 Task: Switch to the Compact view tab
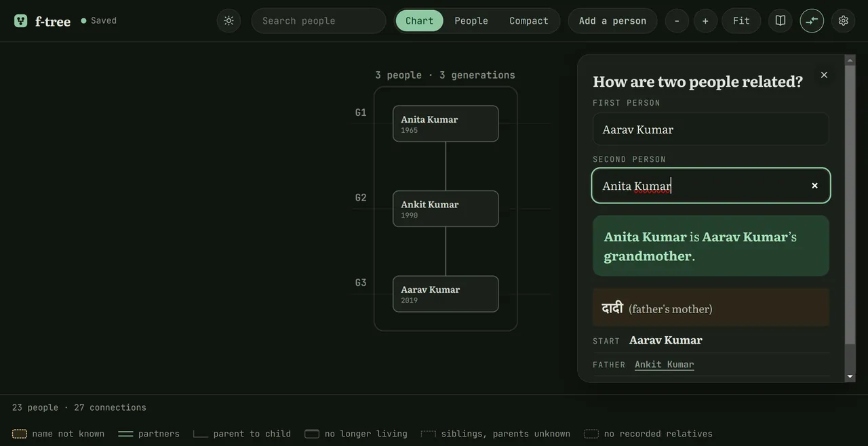click(x=529, y=20)
